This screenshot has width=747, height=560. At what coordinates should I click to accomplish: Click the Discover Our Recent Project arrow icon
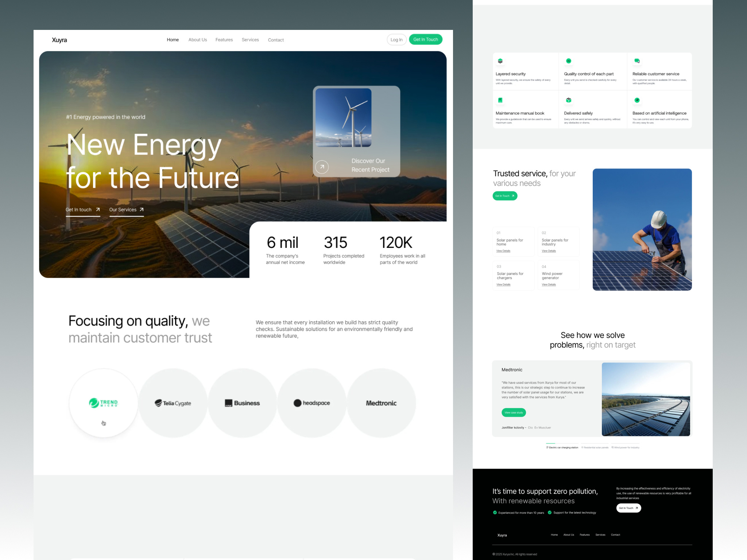pyautogui.click(x=322, y=167)
